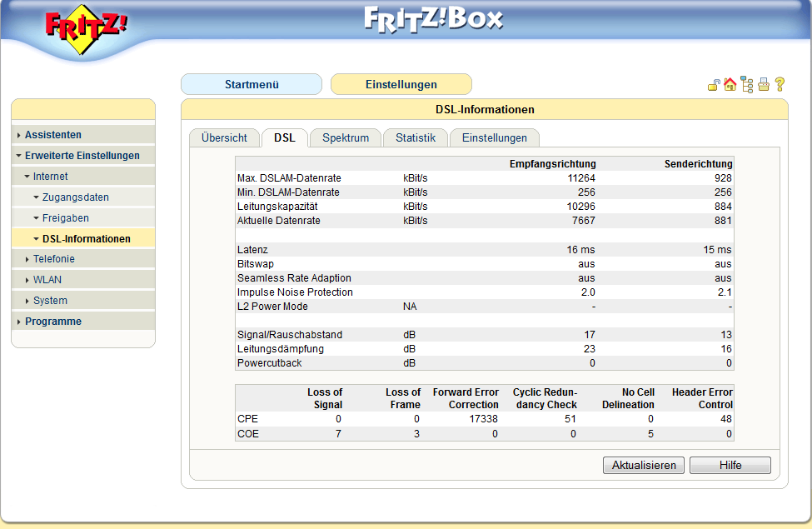Click the Powercutback row label
This screenshot has width=812, height=529.
pyautogui.click(x=269, y=362)
